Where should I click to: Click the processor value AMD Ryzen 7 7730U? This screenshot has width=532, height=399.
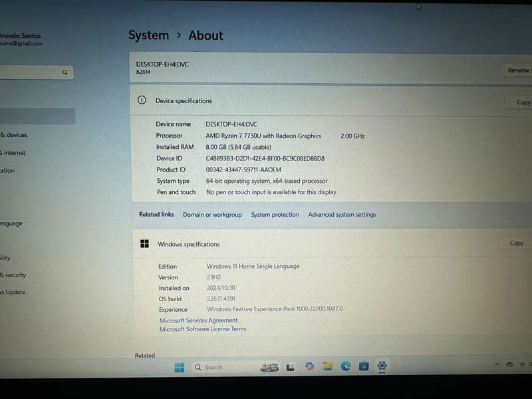click(x=263, y=136)
